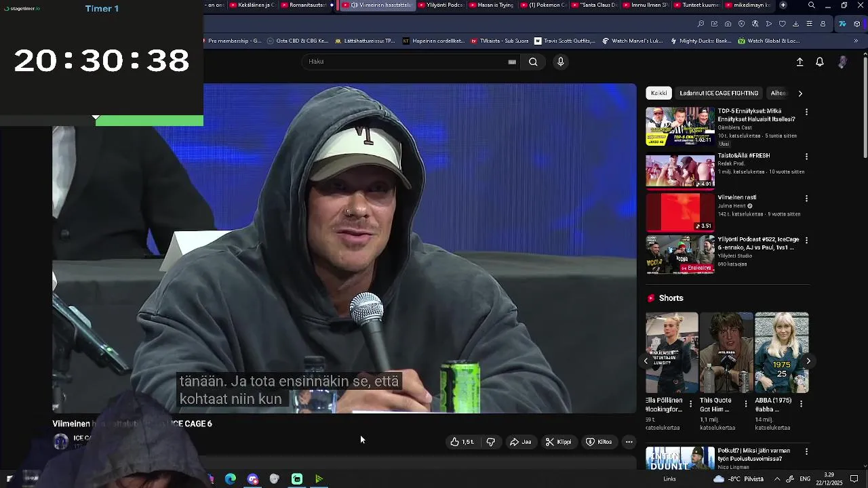The width and height of the screenshot is (868, 488).
Task: Open options for Potkut? Miksi jätin video
Action: 806,451
